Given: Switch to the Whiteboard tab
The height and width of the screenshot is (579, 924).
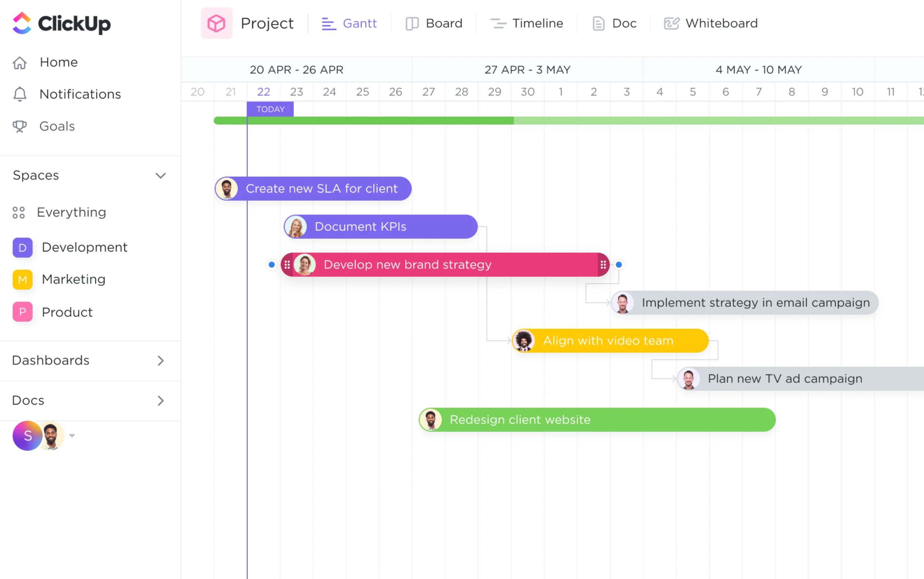Looking at the screenshot, I should coord(711,23).
